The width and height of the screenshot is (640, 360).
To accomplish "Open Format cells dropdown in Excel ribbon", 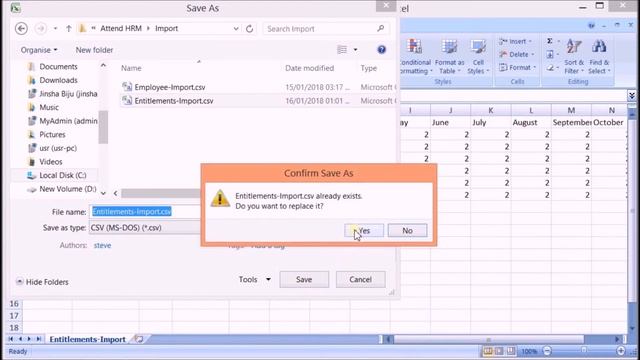I will click(x=518, y=67).
